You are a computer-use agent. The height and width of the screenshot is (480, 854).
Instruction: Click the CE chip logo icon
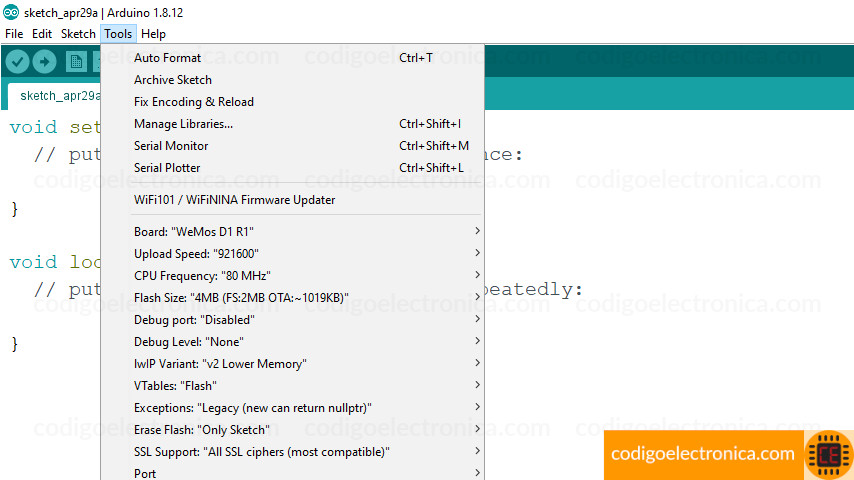point(828,454)
